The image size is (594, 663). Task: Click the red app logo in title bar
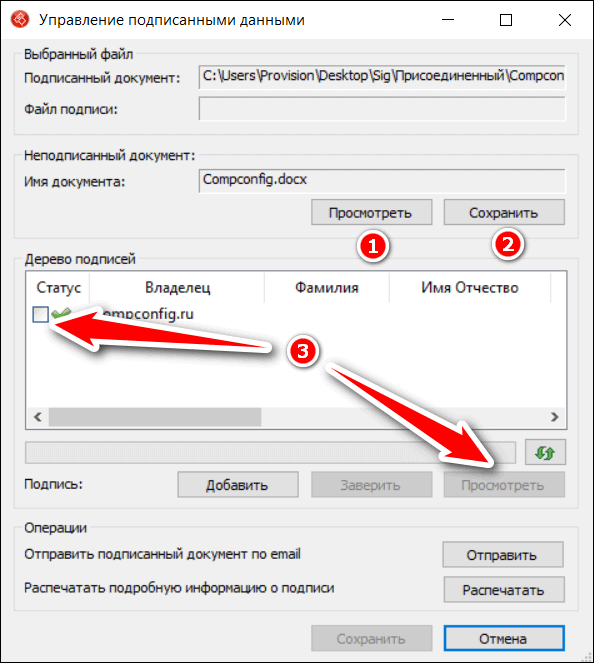pos(20,19)
